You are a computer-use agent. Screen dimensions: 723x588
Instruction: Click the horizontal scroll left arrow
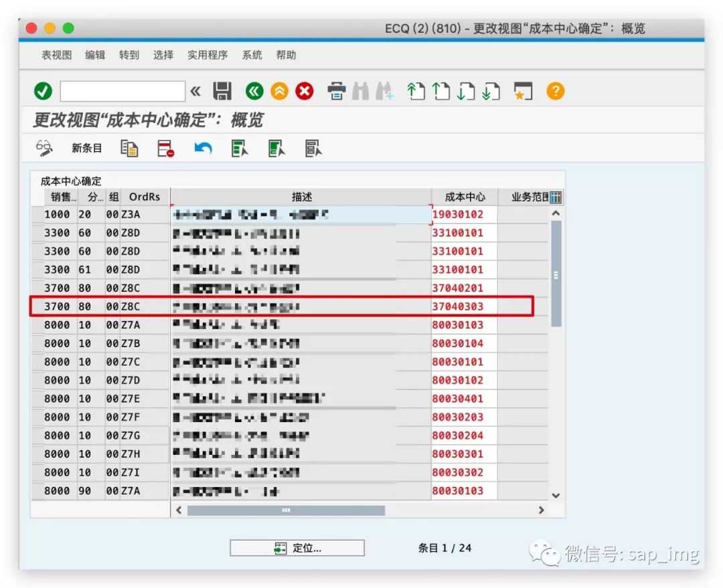coord(179,510)
